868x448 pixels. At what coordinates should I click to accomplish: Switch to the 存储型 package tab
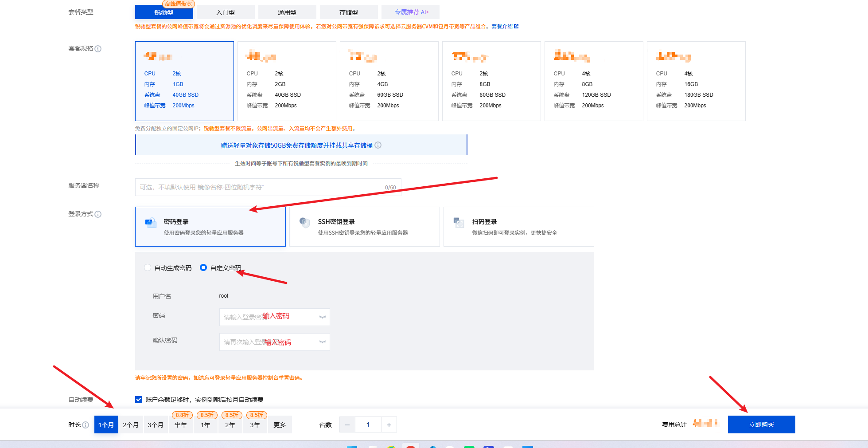pos(349,12)
